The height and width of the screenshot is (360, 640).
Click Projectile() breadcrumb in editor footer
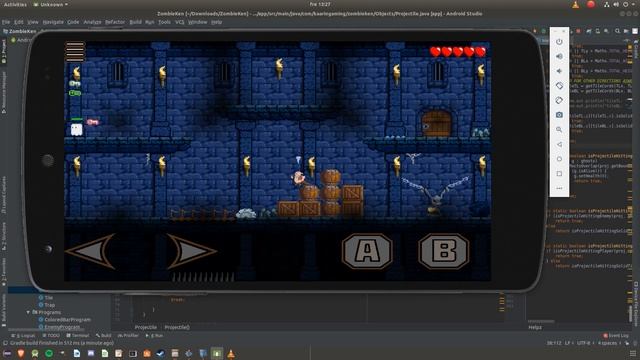(x=177, y=327)
